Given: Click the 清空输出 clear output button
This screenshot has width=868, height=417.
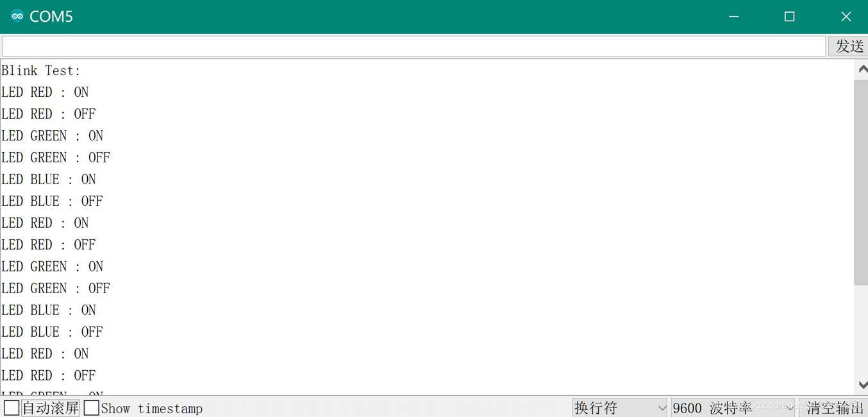Looking at the screenshot, I should coord(834,407).
